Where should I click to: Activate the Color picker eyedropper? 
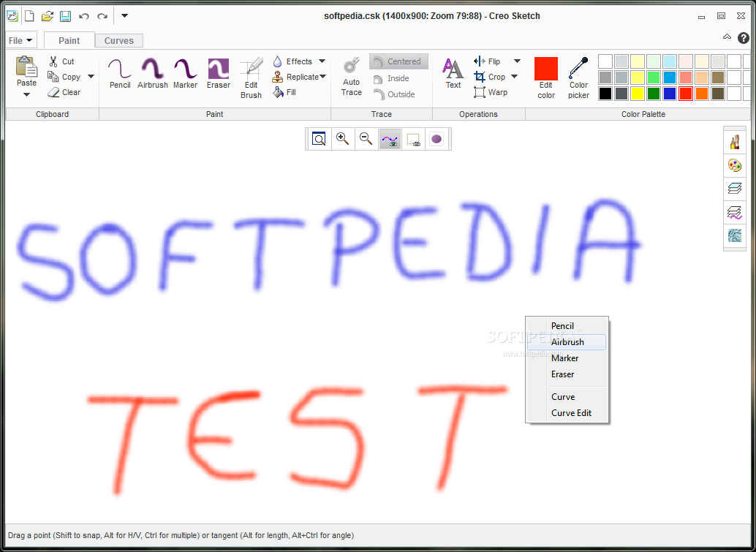tap(578, 78)
